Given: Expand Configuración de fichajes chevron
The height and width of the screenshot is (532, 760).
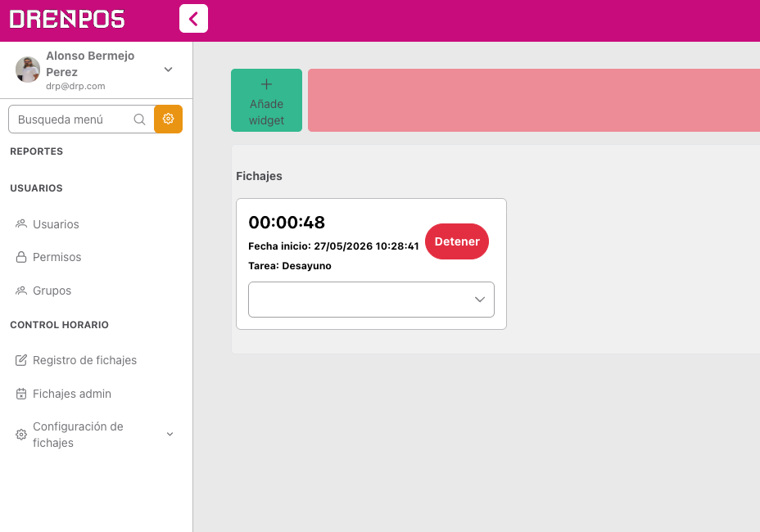Looking at the screenshot, I should (170, 434).
